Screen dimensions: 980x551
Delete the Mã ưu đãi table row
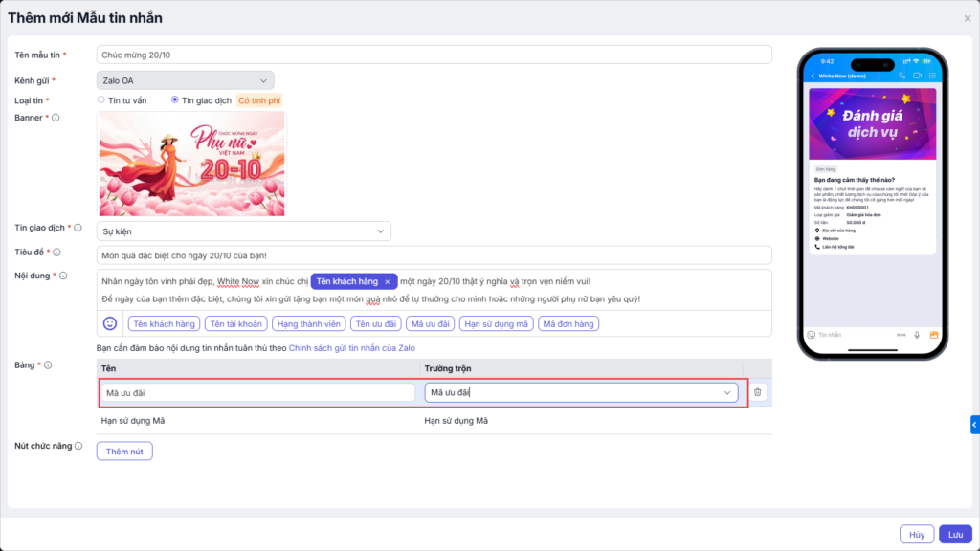(x=758, y=392)
